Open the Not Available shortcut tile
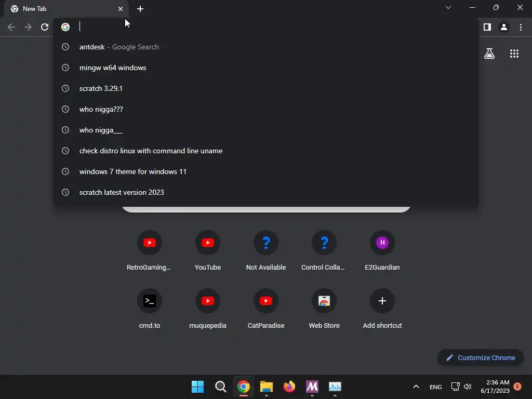This screenshot has height=399, width=532. coord(266,250)
